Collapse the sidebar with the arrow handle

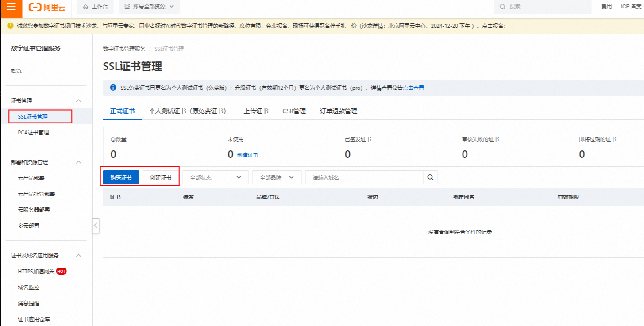[96, 225]
